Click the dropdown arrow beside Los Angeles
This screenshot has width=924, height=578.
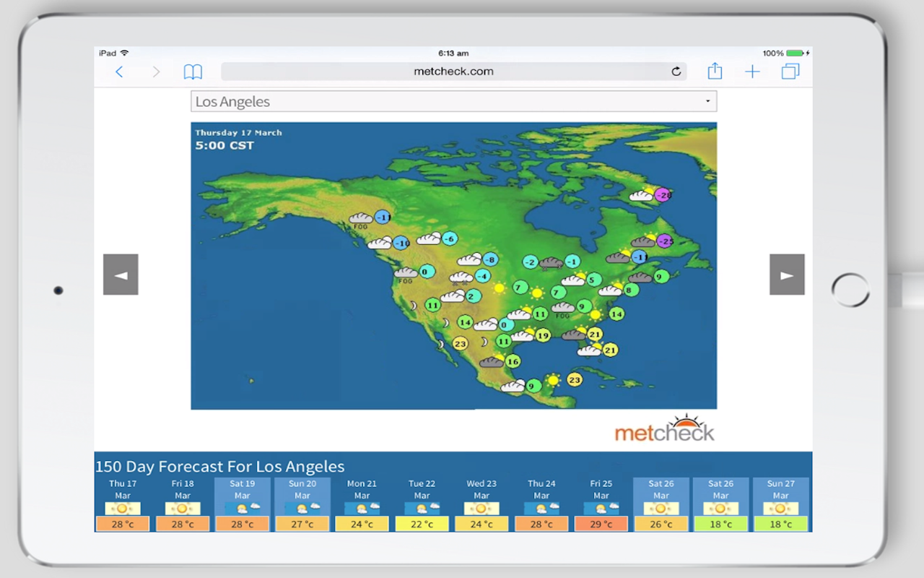point(707,101)
